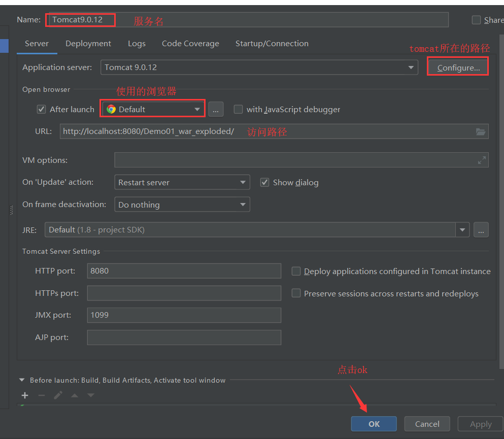This screenshot has width=504, height=439.
Task: Click the VM options input field
Action: pyautogui.click(x=301, y=160)
